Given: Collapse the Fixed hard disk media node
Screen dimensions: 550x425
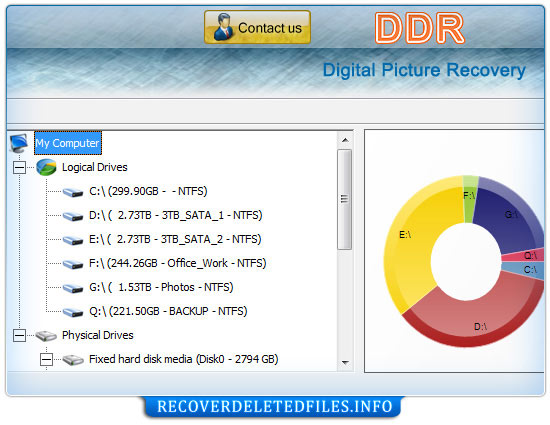Looking at the screenshot, I should tap(46, 359).
